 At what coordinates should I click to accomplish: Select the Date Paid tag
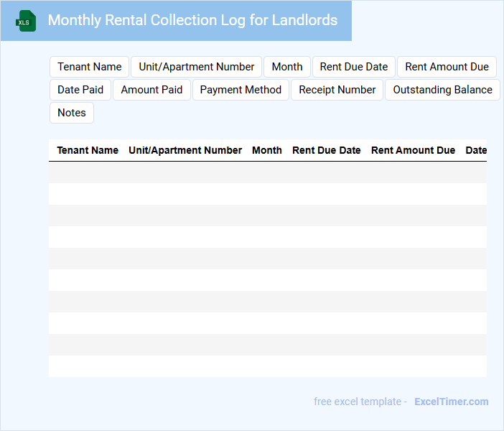point(80,90)
